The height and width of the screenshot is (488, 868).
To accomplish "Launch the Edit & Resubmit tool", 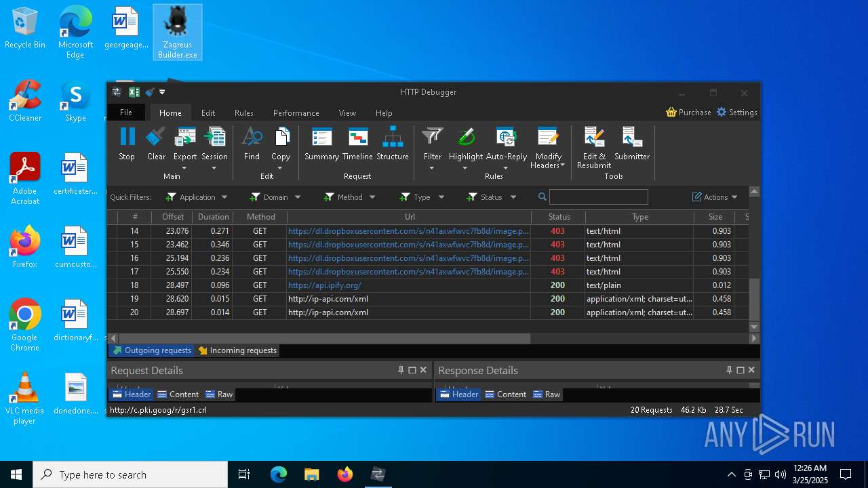I will 594,148.
